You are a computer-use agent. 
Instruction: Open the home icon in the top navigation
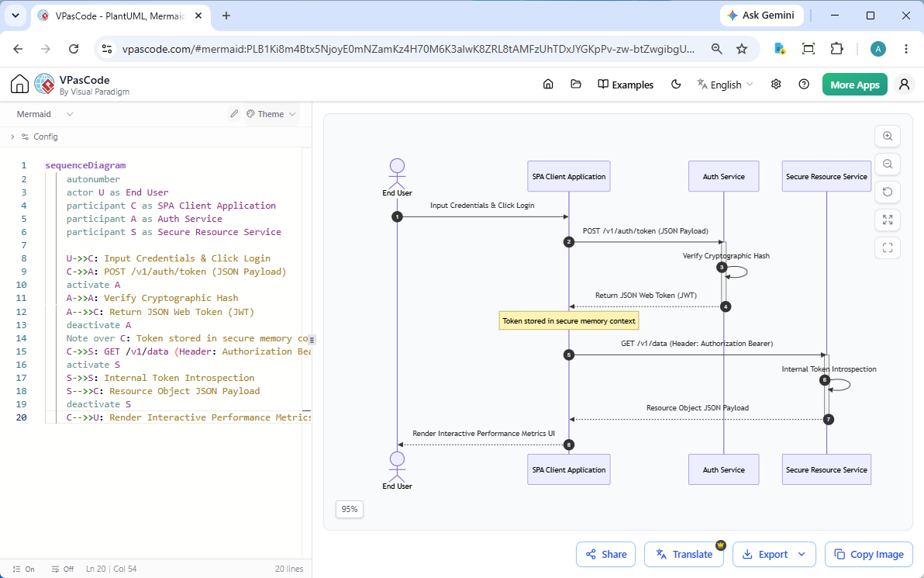pyautogui.click(x=548, y=85)
